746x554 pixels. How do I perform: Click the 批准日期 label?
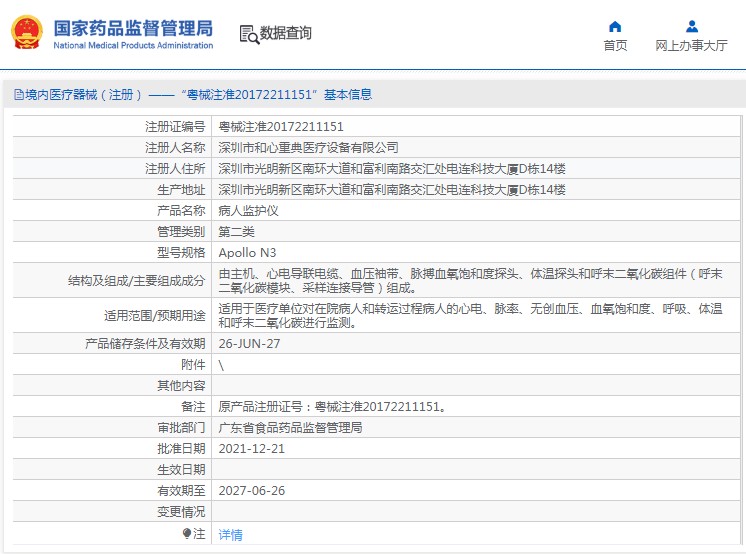pos(181,448)
